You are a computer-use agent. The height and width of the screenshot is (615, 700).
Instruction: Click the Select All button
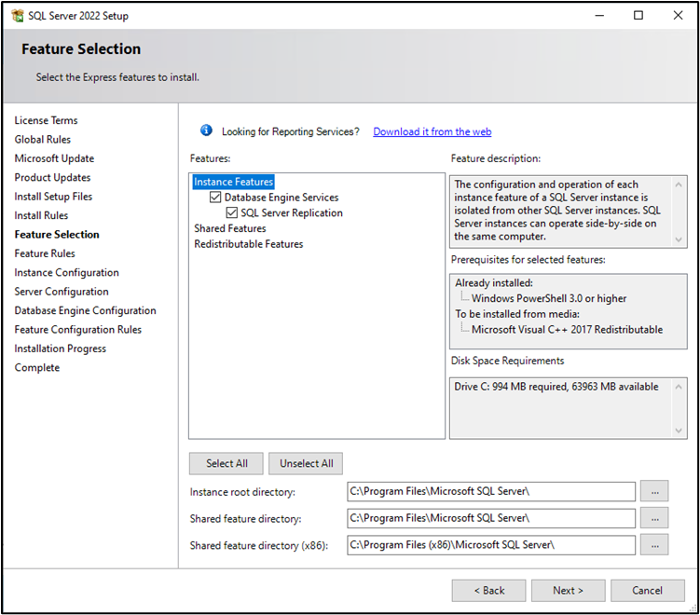pyautogui.click(x=226, y=464)
